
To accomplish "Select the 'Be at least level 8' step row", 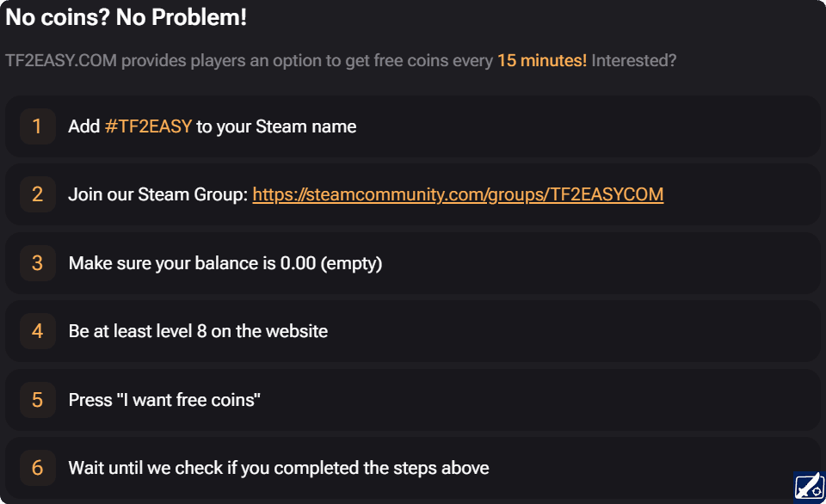I will [x=413, y=331].
